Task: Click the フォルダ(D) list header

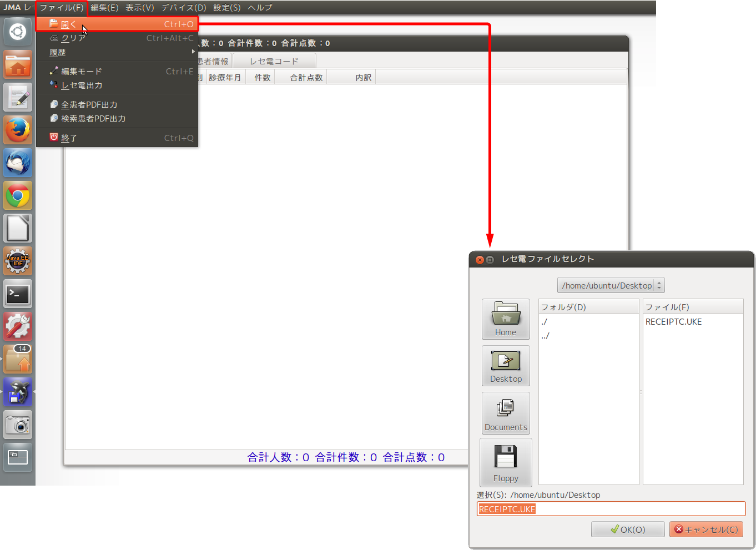Action: click(589, 307)
